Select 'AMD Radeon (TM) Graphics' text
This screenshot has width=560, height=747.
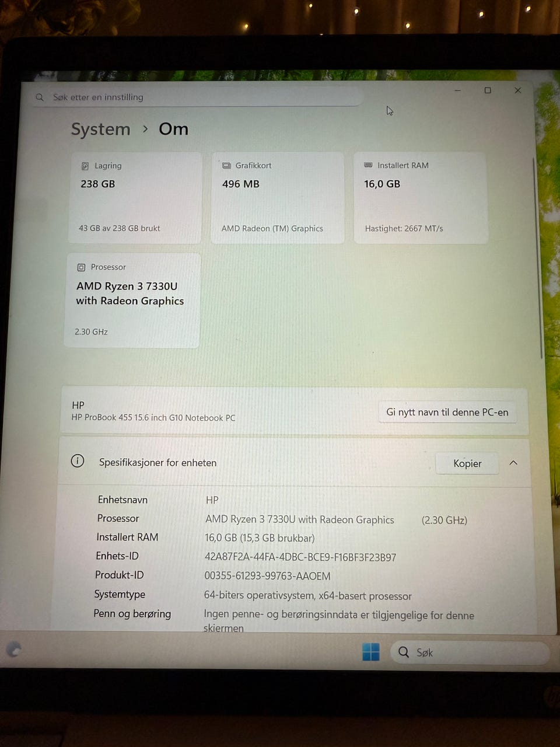click(272, 229)
